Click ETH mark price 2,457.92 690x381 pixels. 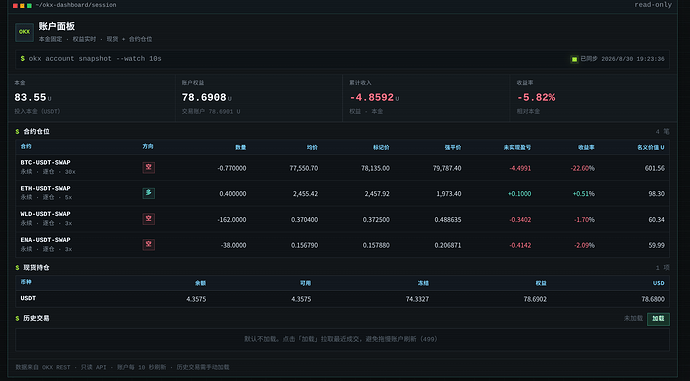coord(377,194)
